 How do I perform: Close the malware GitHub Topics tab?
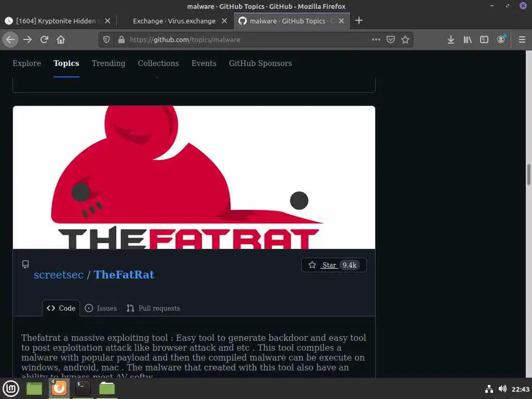341,21
